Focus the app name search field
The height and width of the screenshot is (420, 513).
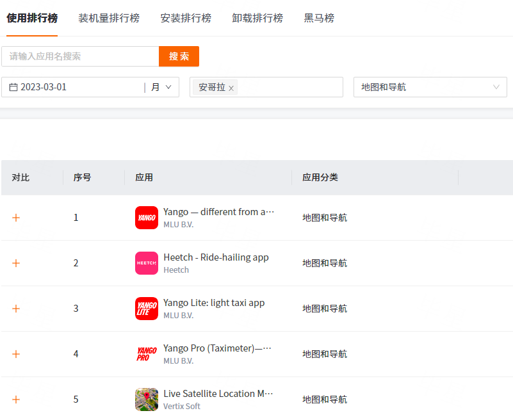pos(80,56)
